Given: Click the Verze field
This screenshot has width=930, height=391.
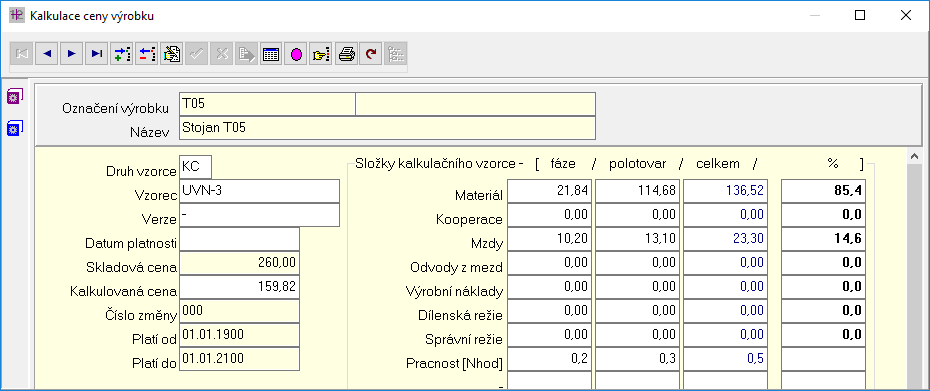Looking at the screenshot, I should 259,215.
